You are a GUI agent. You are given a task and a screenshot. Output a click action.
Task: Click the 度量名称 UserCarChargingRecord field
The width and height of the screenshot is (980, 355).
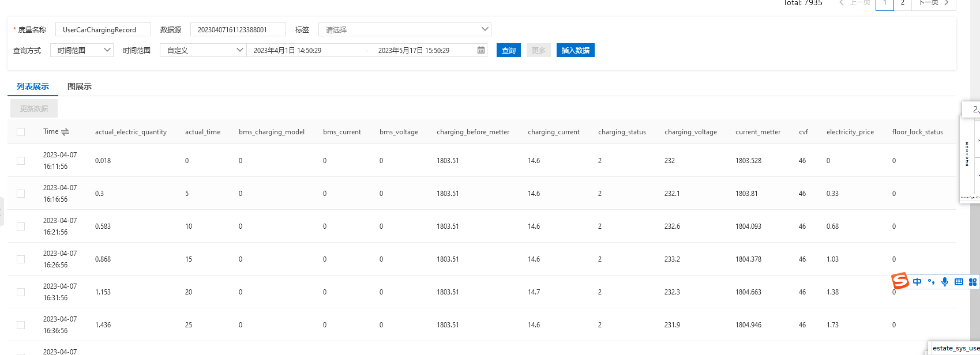[103, 29]
